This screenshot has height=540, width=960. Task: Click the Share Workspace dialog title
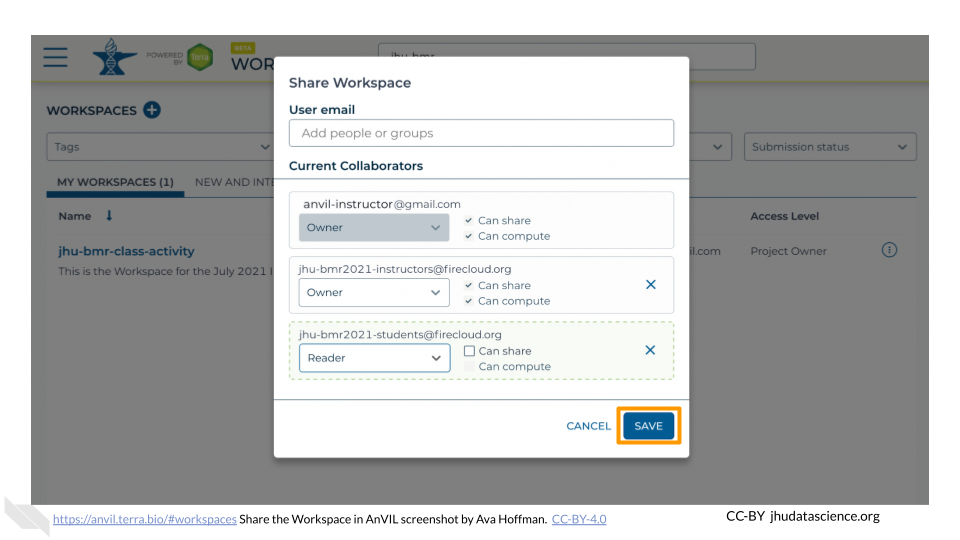point(350,83)
